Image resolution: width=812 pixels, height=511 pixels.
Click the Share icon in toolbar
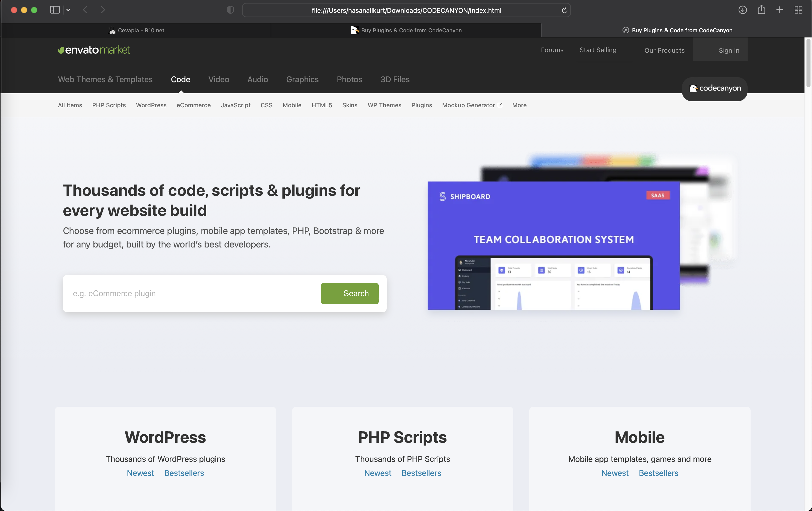point(761,10)
